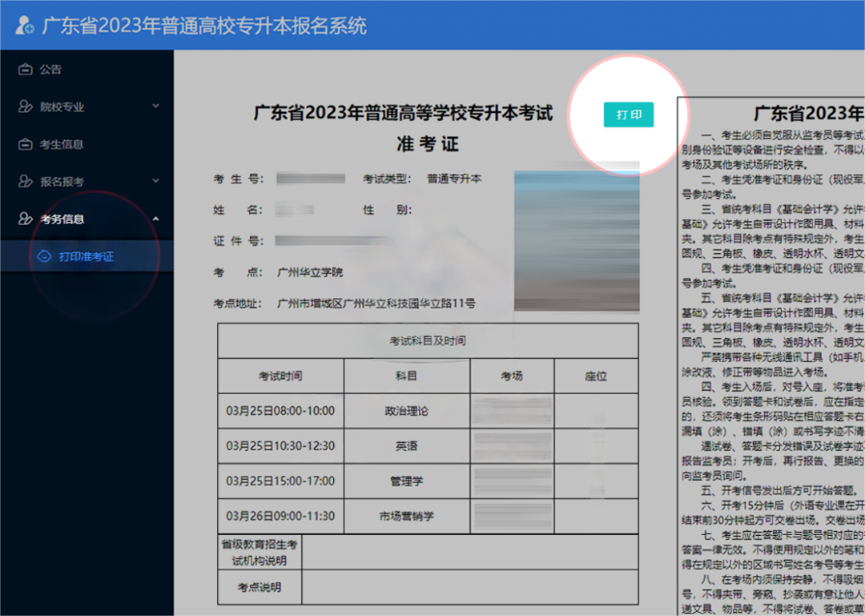Screen dimensions: 865x616
Task: Click the 公告 briefcase icon in sidebar
Action: (25, 70)
